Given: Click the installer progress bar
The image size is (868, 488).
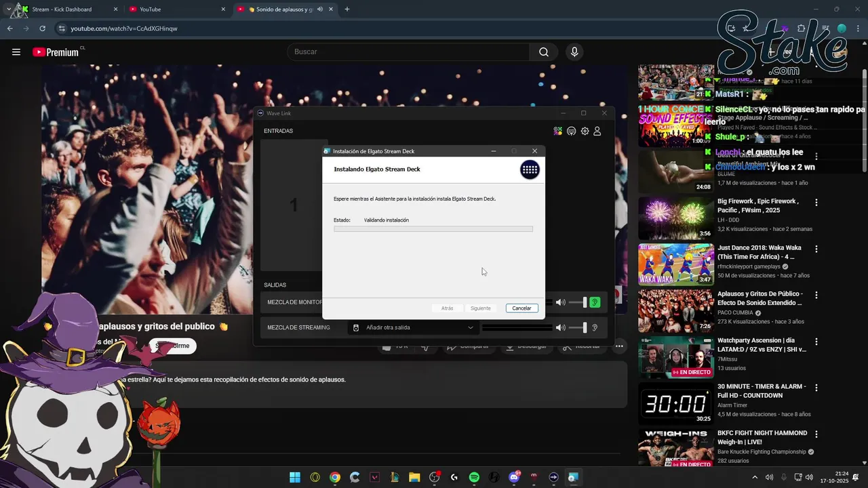Looking at the screenshot, I should click(433, 229).
